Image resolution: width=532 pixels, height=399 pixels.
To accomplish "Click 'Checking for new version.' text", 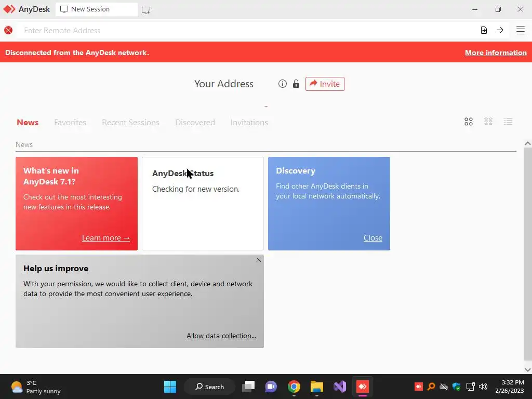I will pyautogui.click(x=196, y=189).
